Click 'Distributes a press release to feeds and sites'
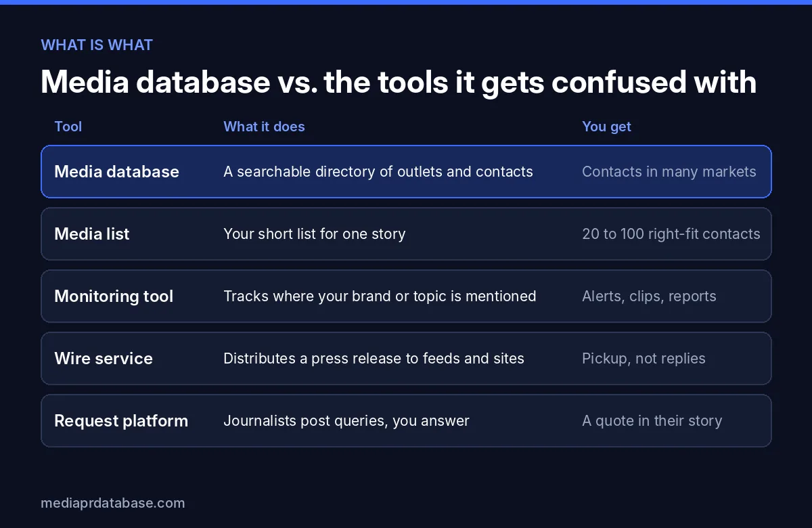This screenshot has width=812, height=528. pyautogui.click(x=374, y=359)
